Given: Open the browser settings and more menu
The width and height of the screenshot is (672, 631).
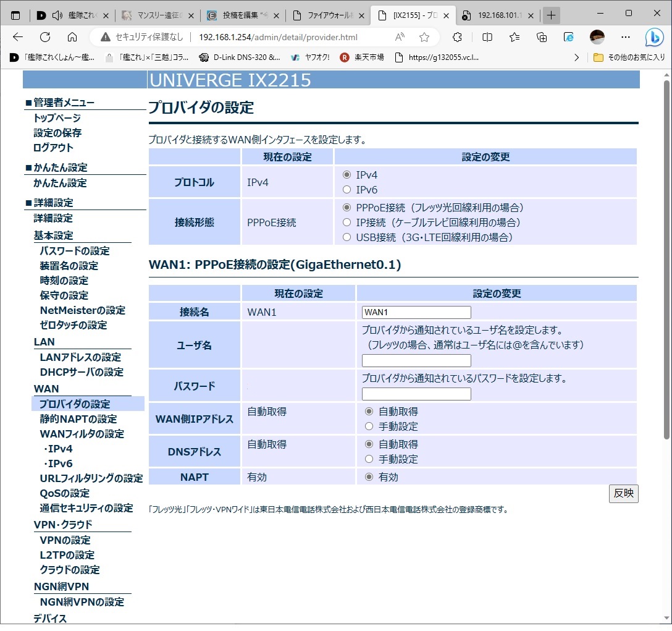Looking at the screenshot, I should [626, 37].
